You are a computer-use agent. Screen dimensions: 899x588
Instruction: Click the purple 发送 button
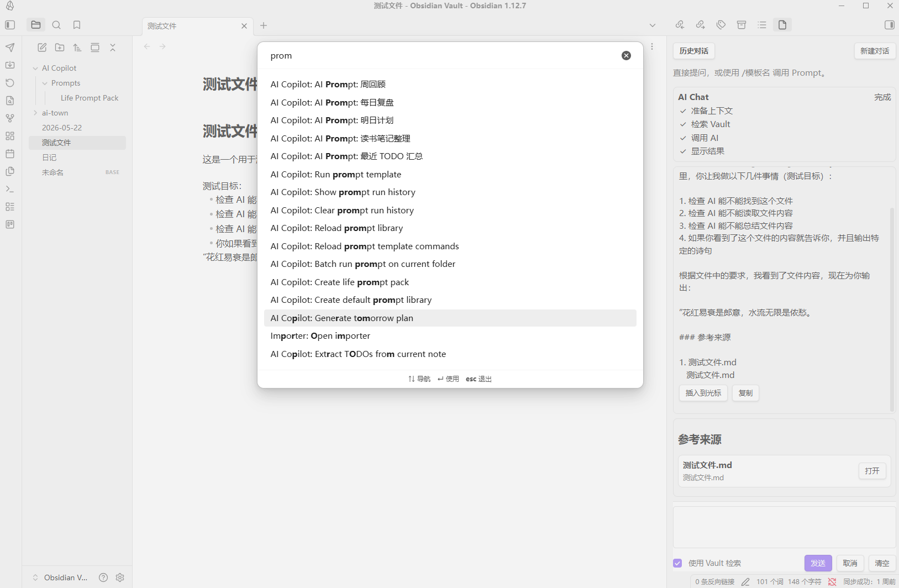coord(818,563)
